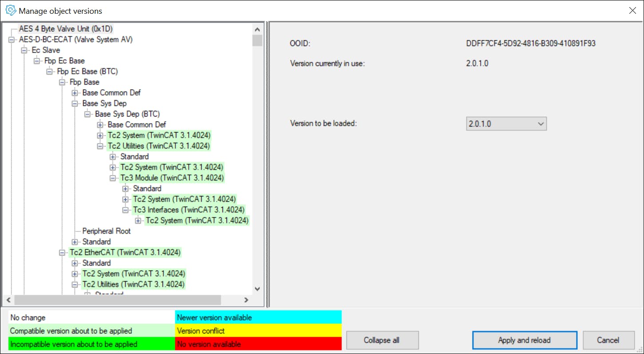Open the Version to be loaded dropdown

506,124
